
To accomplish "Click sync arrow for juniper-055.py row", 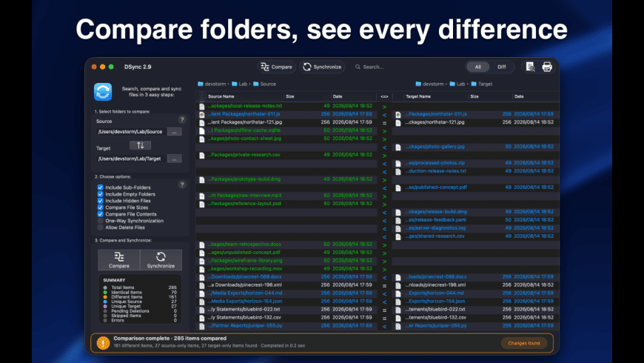I will [384, 327].
